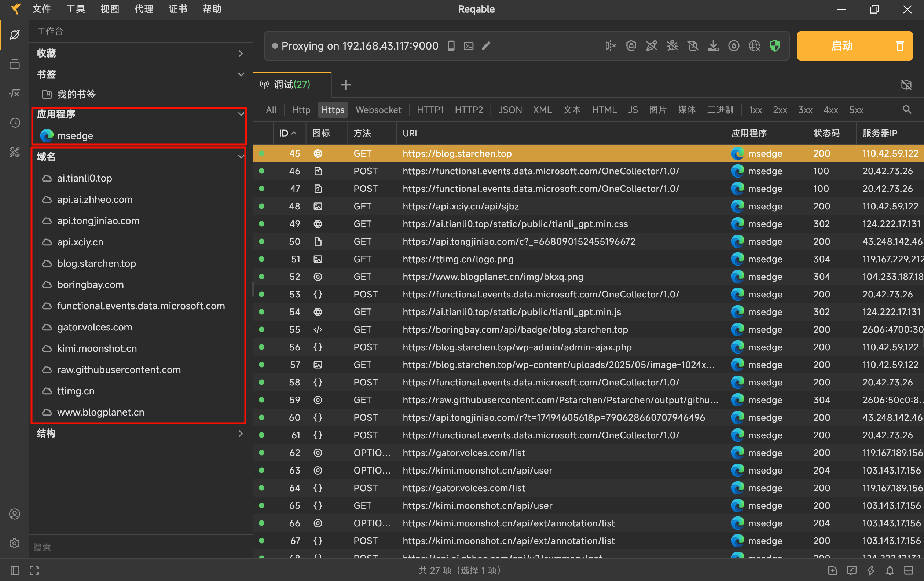Select the All filter
This screenshot has width=924, height=581.
(271, 110)
